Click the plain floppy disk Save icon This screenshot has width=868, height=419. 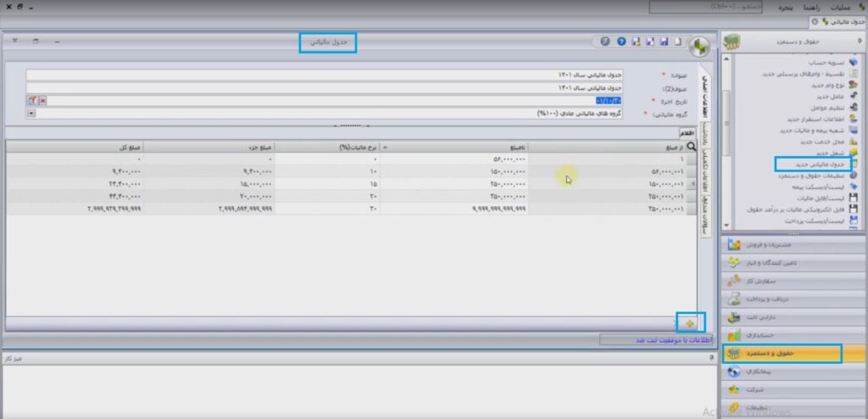[664, 42]
